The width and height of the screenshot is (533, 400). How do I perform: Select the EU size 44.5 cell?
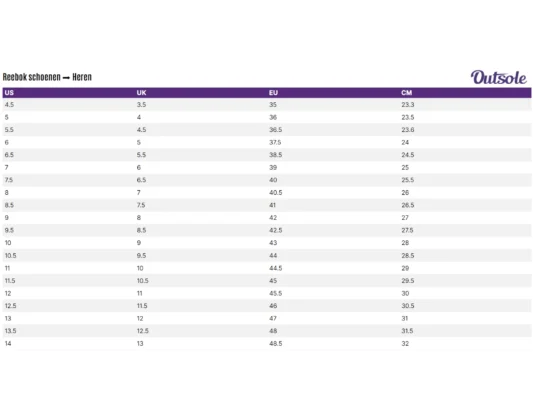point(276,268)
